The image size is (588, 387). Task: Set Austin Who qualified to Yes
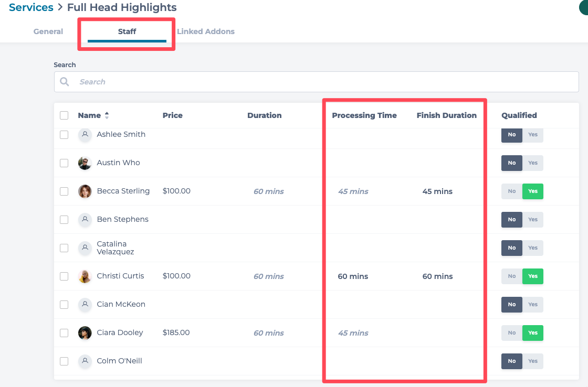click(x=533, y=163)
